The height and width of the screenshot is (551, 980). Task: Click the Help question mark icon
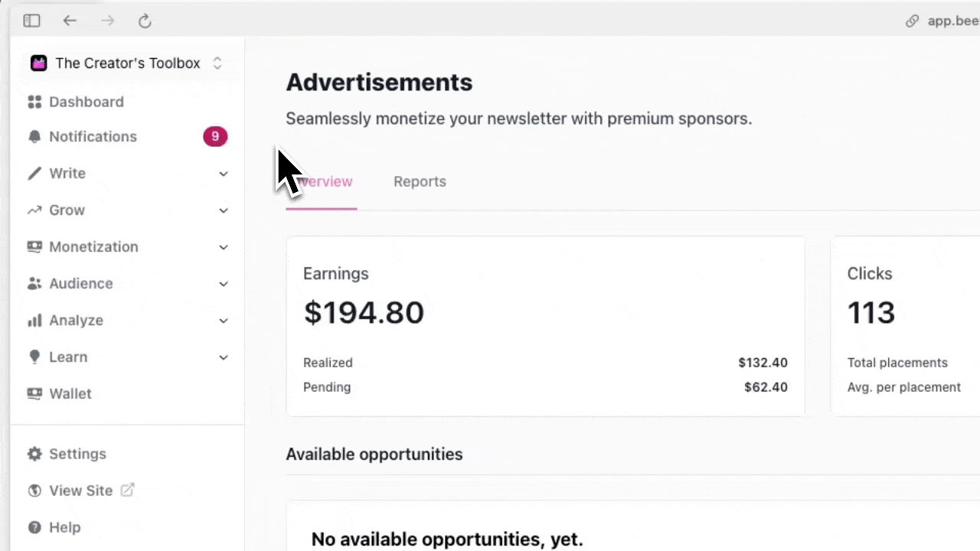click(34, 527)
